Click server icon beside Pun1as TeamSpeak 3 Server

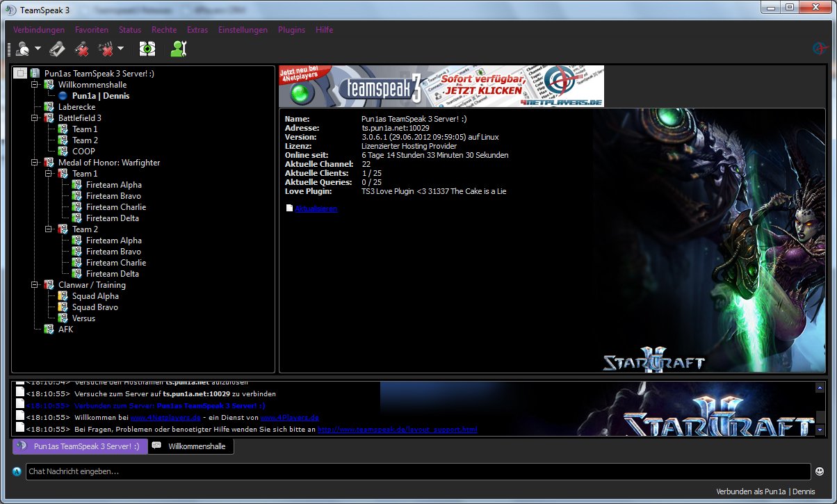(35, 73)
